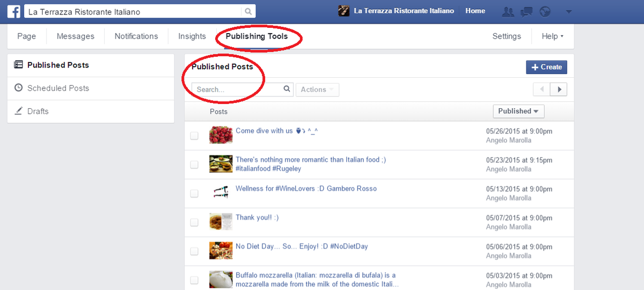
Task: Open the Actions dropdown
Action: pos(317,90)
